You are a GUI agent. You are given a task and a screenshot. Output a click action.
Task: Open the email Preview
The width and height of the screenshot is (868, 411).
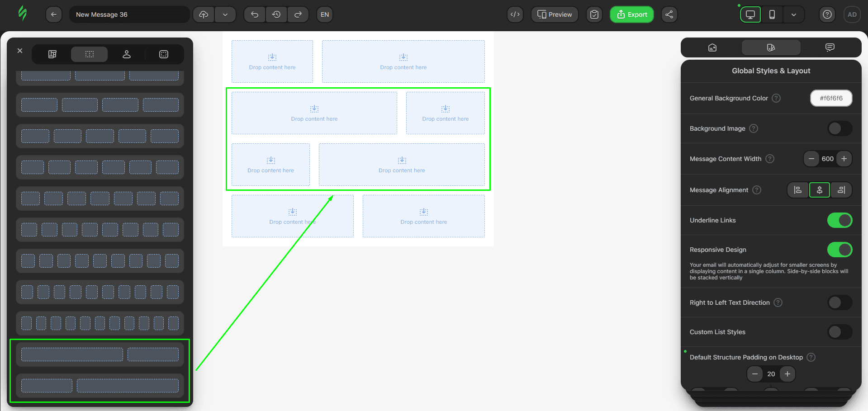[555, 14]
